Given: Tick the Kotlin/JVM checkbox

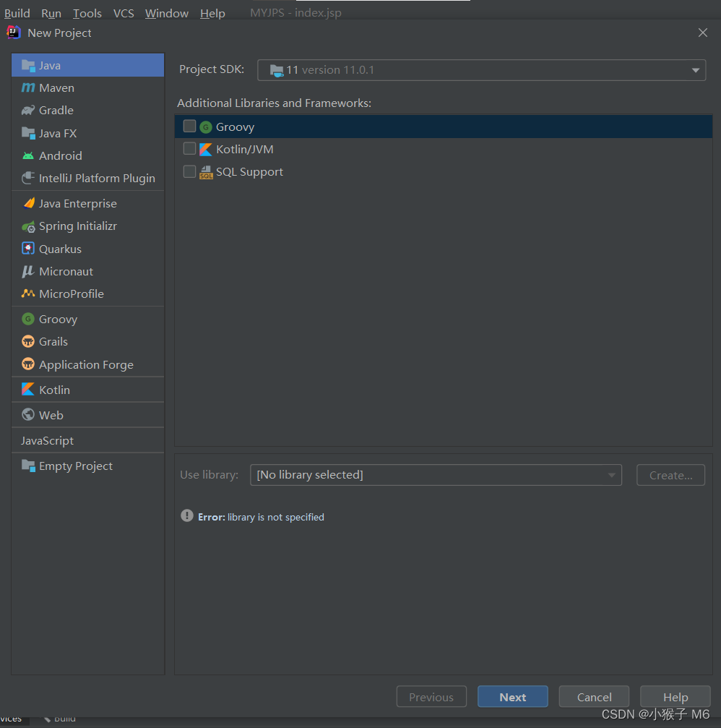Looking at the screenshot, I should coord(189,149).
